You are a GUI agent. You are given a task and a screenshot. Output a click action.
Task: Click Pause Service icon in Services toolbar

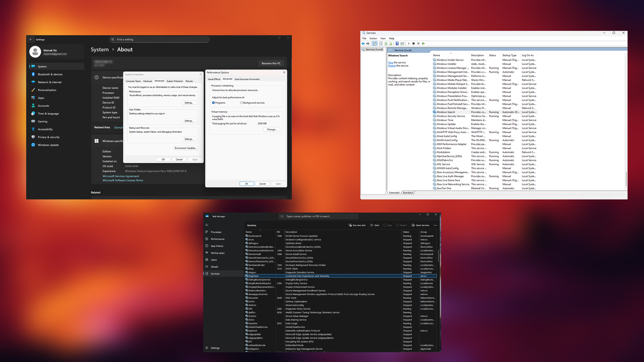click(418, 44)
